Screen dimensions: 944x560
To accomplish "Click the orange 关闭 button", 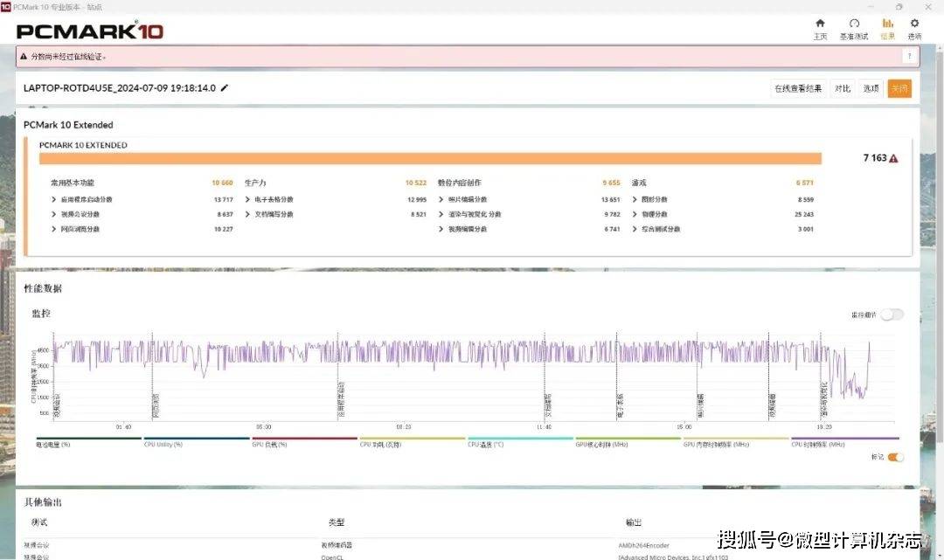I will click(899, 88).
